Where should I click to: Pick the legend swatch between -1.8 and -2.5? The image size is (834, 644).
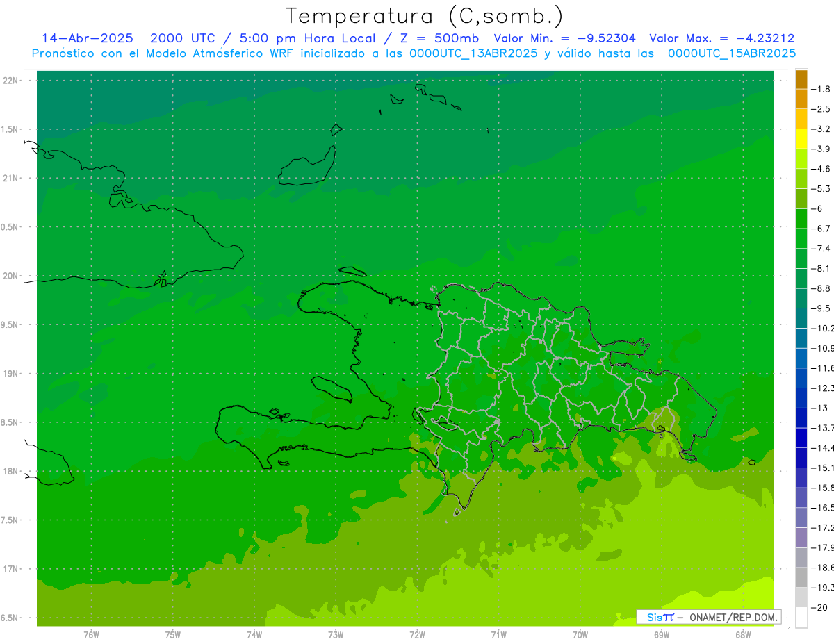(x=801, y=99)
